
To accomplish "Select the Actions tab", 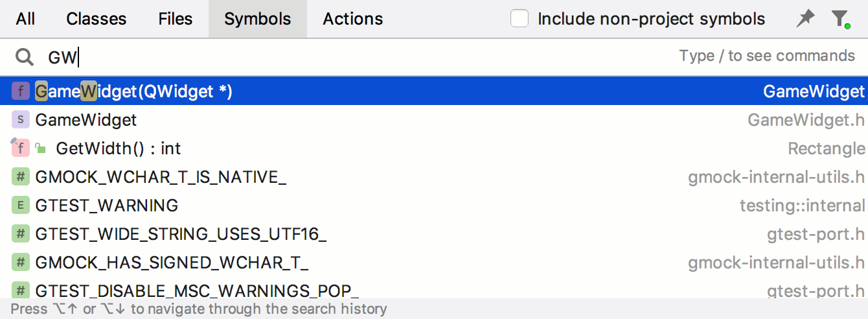I will click(353, 19).
